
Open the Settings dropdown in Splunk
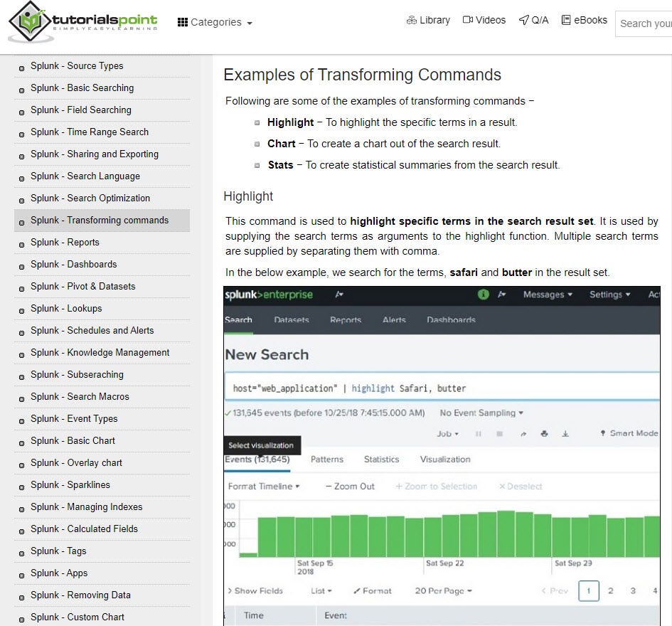(x=610, y=295)
